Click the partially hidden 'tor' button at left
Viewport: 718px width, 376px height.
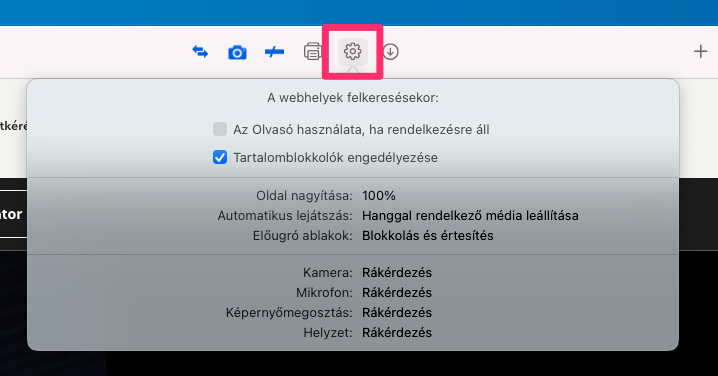[13, 214]
